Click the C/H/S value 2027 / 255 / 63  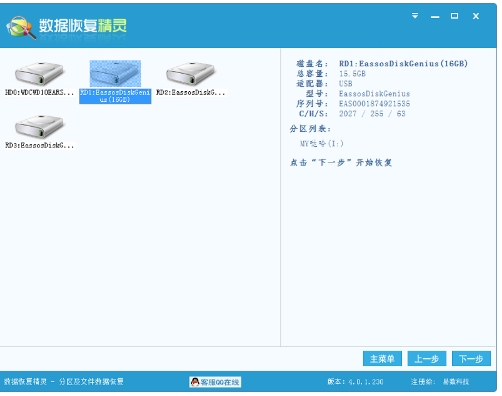pos(372,114)
